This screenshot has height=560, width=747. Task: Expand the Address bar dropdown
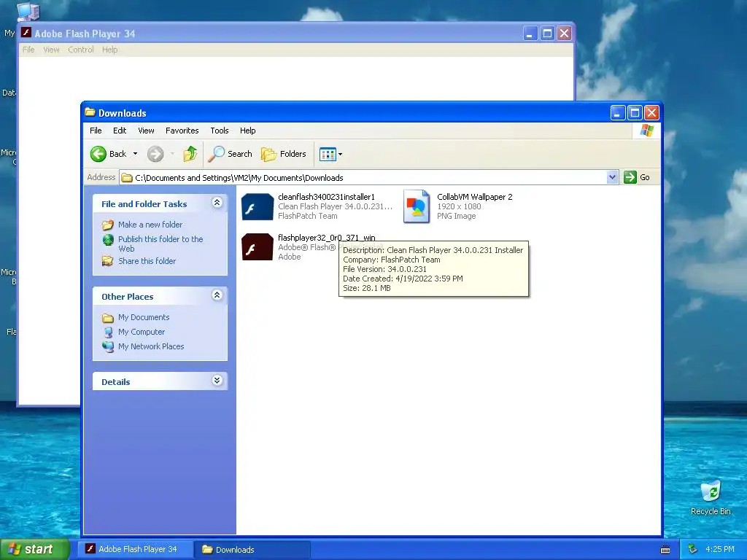pyautogui.click(x=612, y=178)
